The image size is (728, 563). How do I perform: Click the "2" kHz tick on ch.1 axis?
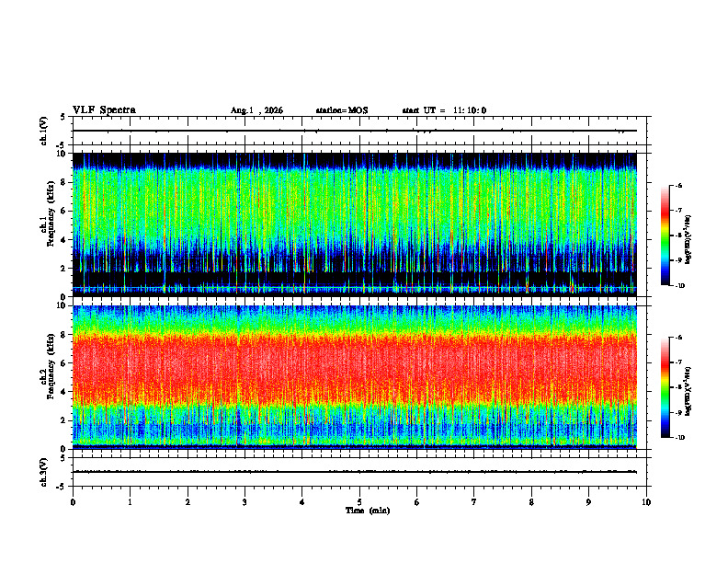[63, 269]
